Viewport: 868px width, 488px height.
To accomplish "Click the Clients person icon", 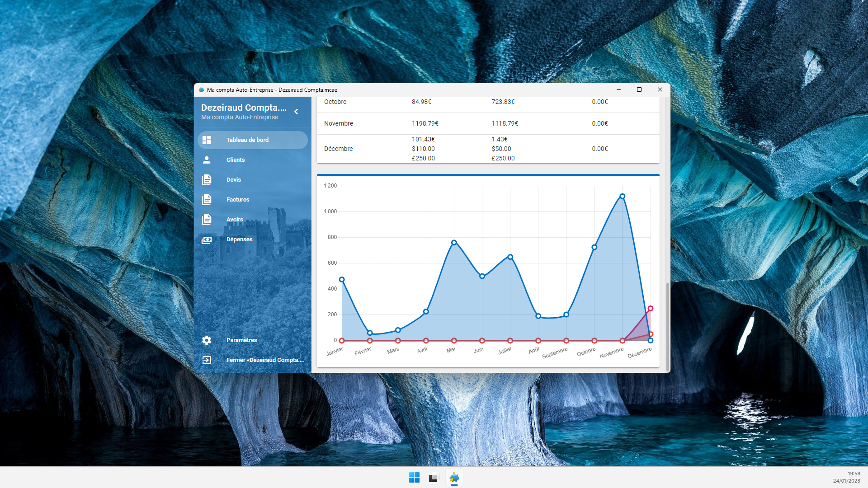I will click(207, 160).
